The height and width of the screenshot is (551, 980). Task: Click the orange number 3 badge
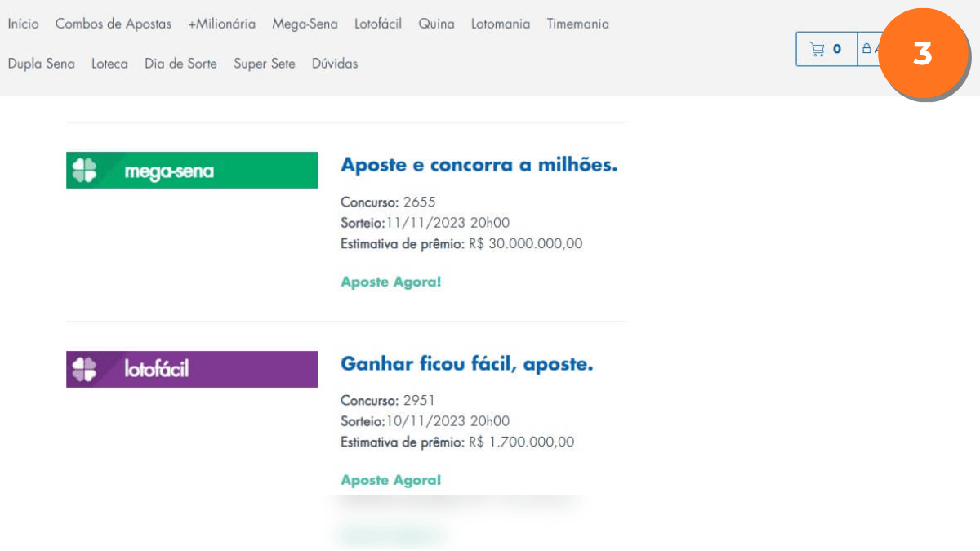click(923, 55)
